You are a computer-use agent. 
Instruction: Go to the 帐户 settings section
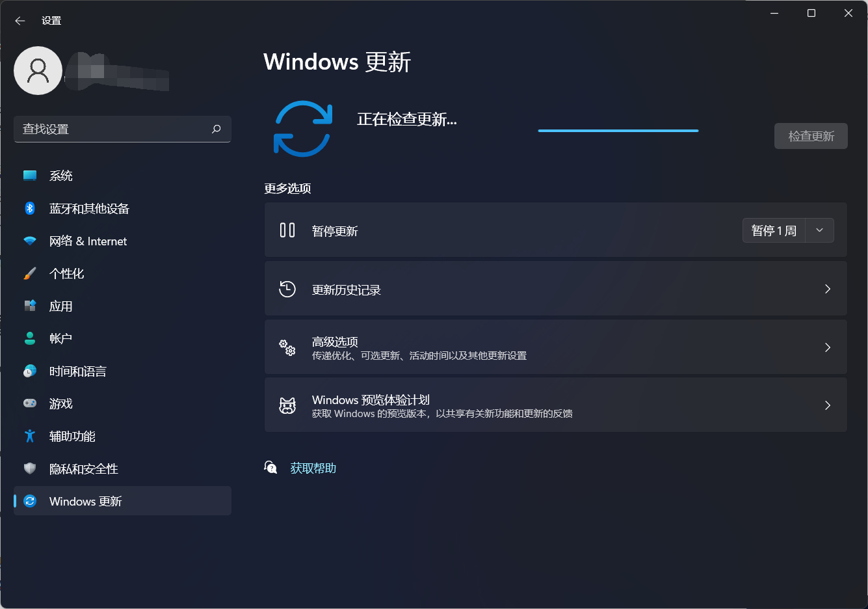[122, 338]
